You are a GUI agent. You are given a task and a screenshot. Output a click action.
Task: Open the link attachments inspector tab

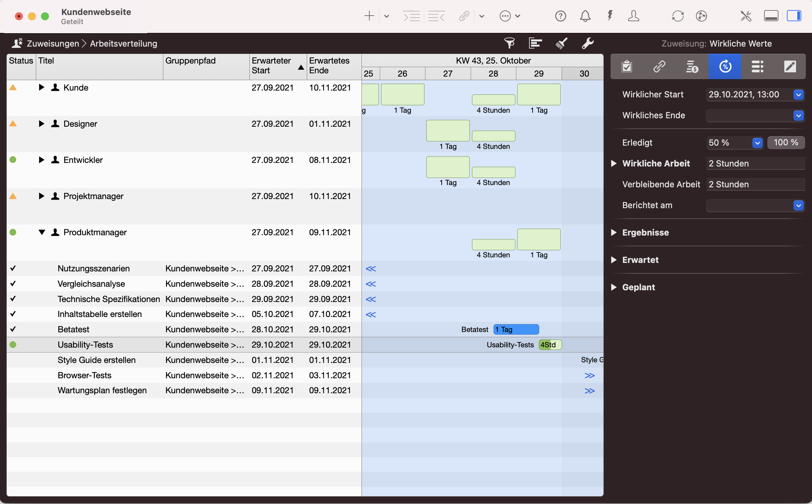click(x=659, y=67)
